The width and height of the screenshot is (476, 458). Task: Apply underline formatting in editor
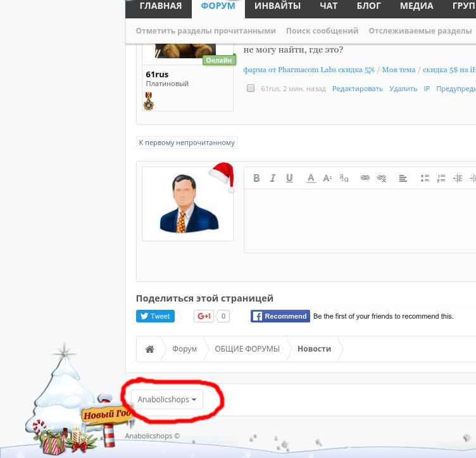[289, 178]
